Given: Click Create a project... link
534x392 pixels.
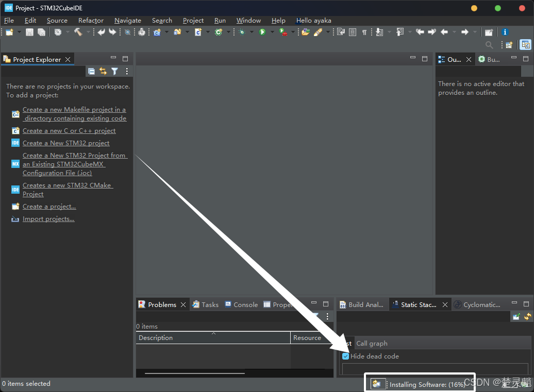Looking at the screenshot, I should [49, 207].
